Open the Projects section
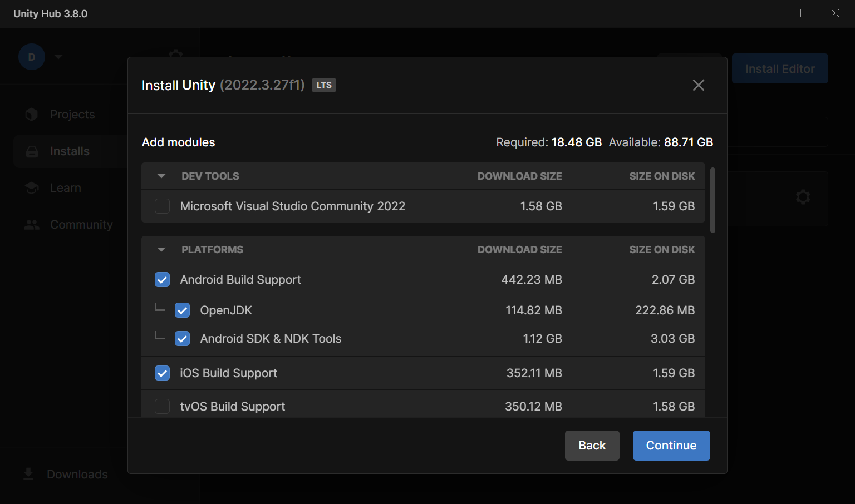Screen dimensions: 855x504 tap(72, 115)
